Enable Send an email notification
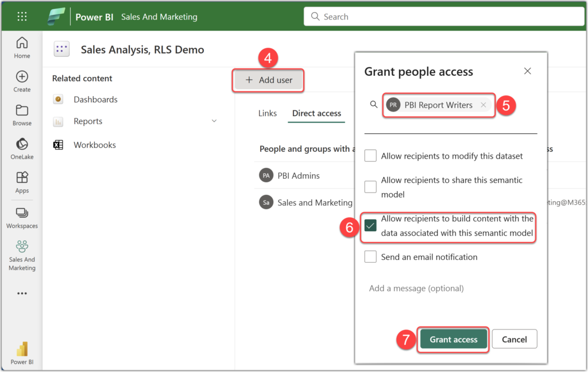Screen dimensions: 588x372 (x=370, y=257)
